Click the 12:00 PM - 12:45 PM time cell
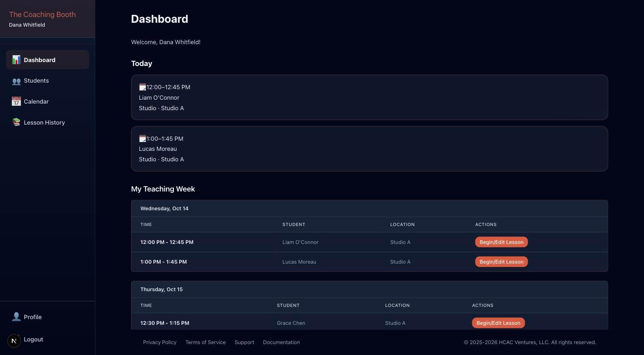Screen dimensions: 644x355 167,242
